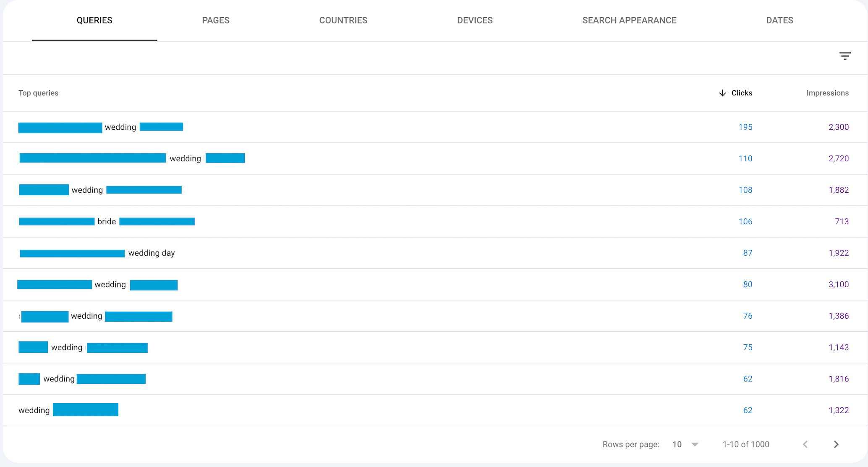This screenshot has height=467, width=868.
Task: Switch to the PAGES tab
Action: [216, 20]
